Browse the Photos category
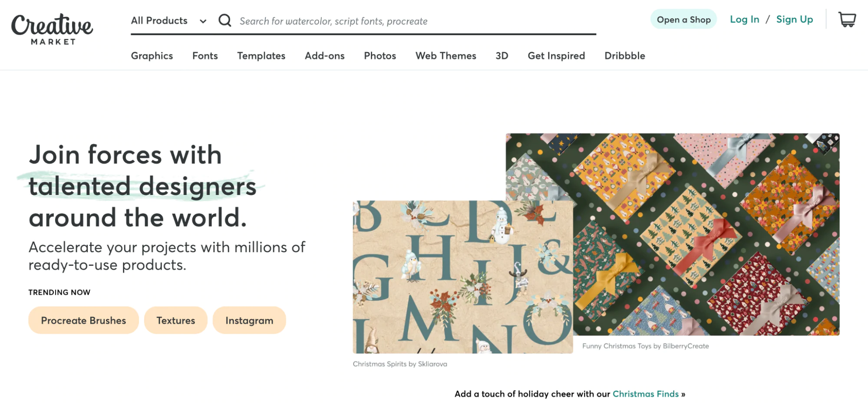Screen dimensions: 868x406 (x=380, y=56)
